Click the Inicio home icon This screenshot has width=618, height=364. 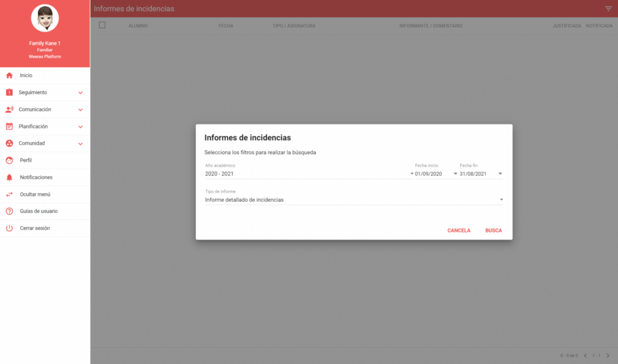(x=9, y=75)
